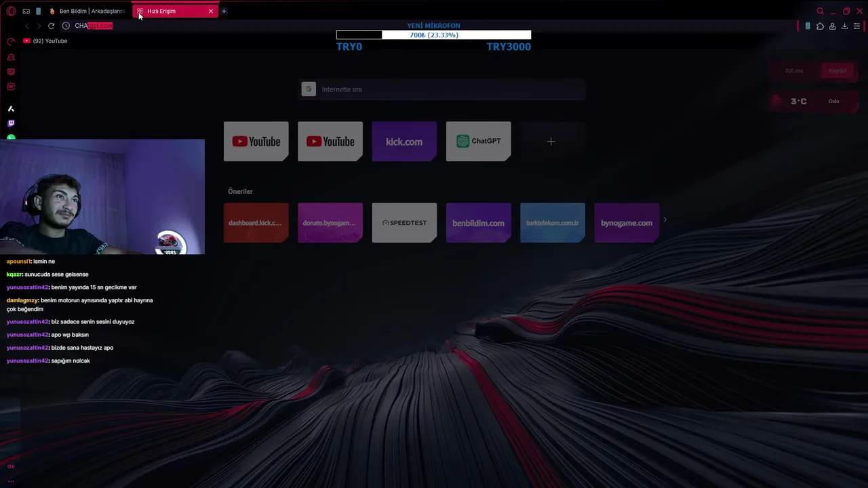Viewport: 868px width, 488px height.
Task: Click the GX.me label
Action: coord(794,70)
